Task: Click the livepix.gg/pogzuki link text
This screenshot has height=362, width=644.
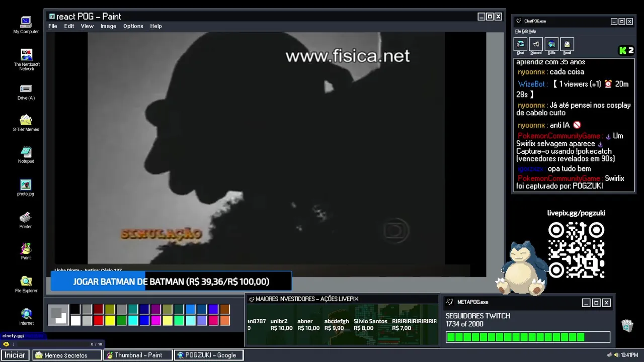Action: click(576, 213)
